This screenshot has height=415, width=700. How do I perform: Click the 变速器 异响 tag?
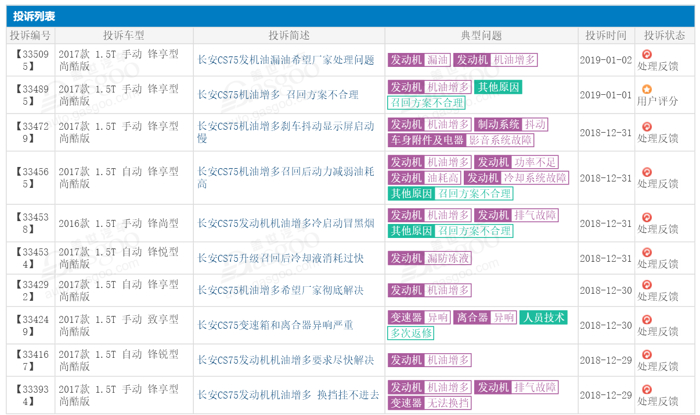(x=419, y=318)
